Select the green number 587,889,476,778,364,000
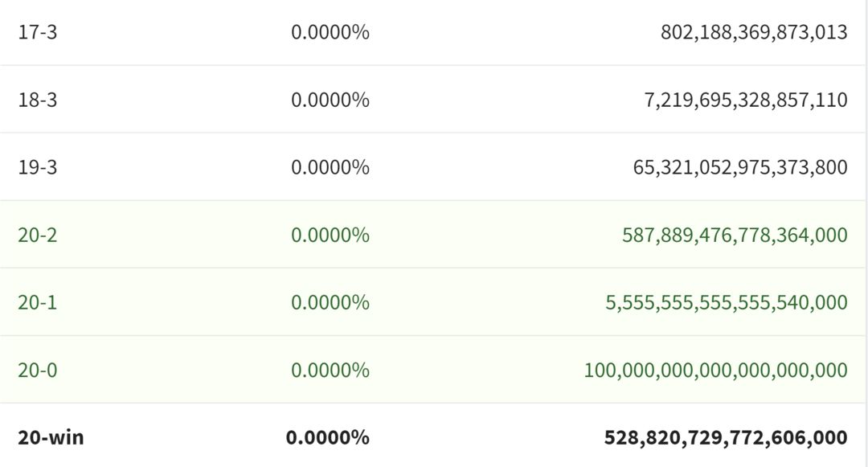The height and width of the screenshot is (467, 868). 735,235
